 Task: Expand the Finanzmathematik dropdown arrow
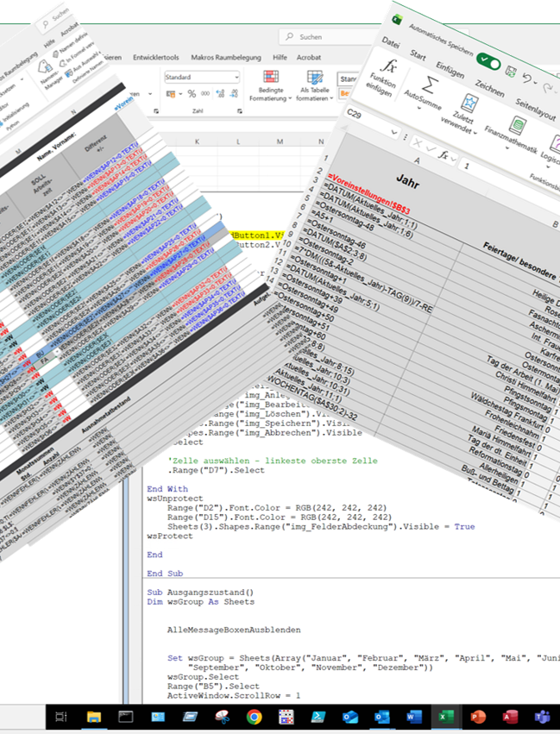pyautogui.click(x=507, y=148)
